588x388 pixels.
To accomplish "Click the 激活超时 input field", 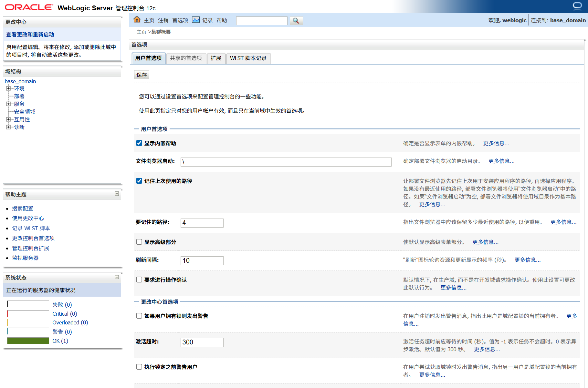I will pos(202,342).
